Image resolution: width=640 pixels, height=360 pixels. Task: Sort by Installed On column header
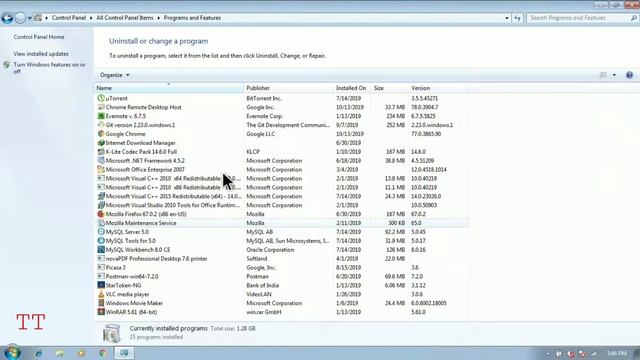point(352,88)
